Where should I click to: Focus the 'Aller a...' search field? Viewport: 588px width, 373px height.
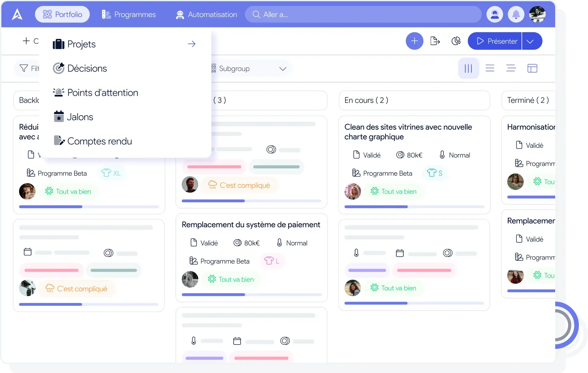pos(363,14)
